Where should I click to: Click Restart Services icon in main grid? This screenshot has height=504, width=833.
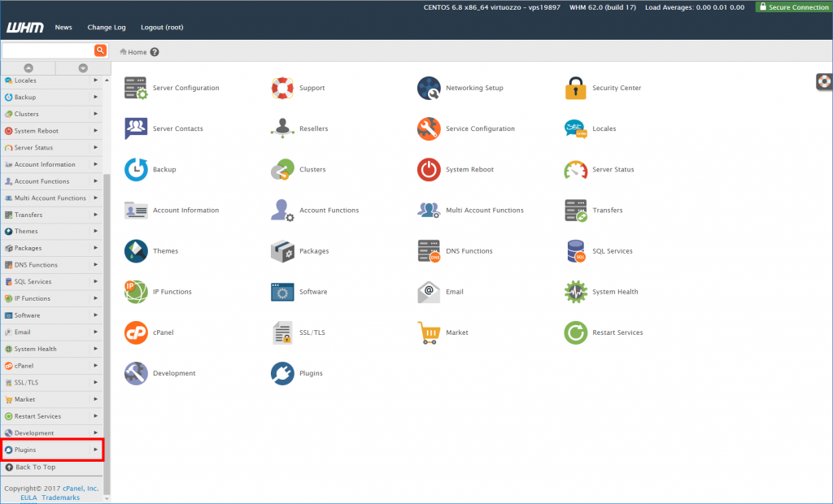tap(575, 332)
